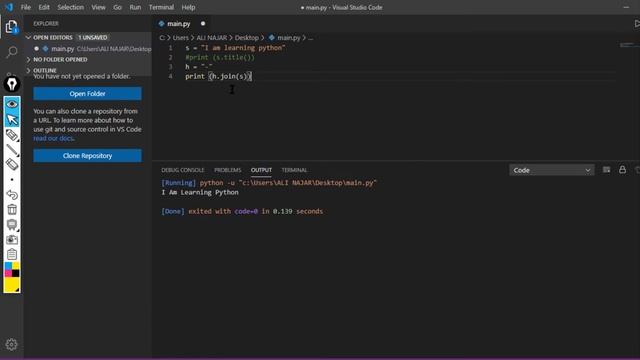This screenshot has height=360, width=640.
Task: Open the View menu
Action: (98, 7)
